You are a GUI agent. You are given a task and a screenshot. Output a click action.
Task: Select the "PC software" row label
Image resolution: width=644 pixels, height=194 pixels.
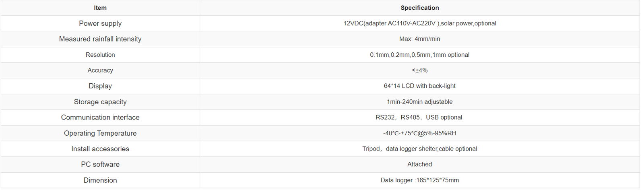100,165
